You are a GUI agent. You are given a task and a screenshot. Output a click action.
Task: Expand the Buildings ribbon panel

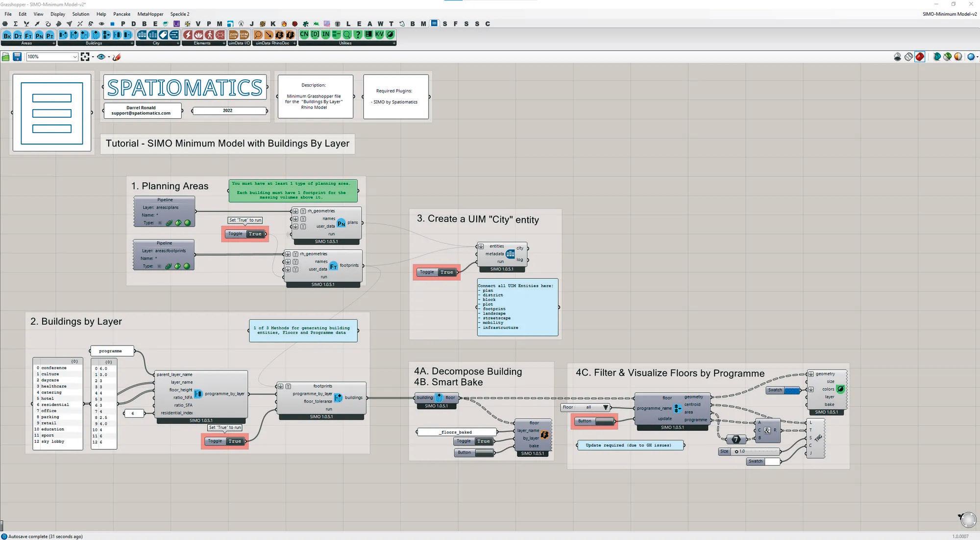[132, 43]
